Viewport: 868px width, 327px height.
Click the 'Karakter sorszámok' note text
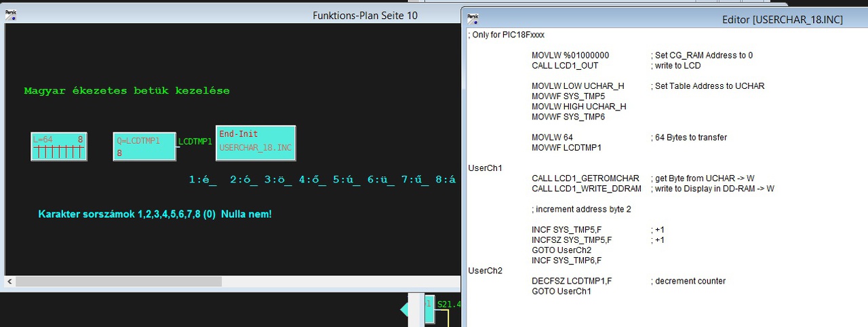coord(155,214)
